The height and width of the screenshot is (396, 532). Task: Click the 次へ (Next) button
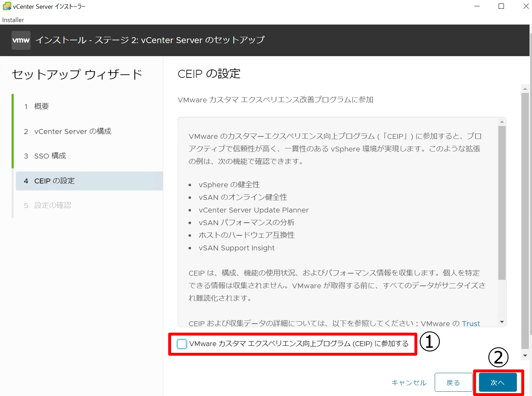[x=498, y=382]
